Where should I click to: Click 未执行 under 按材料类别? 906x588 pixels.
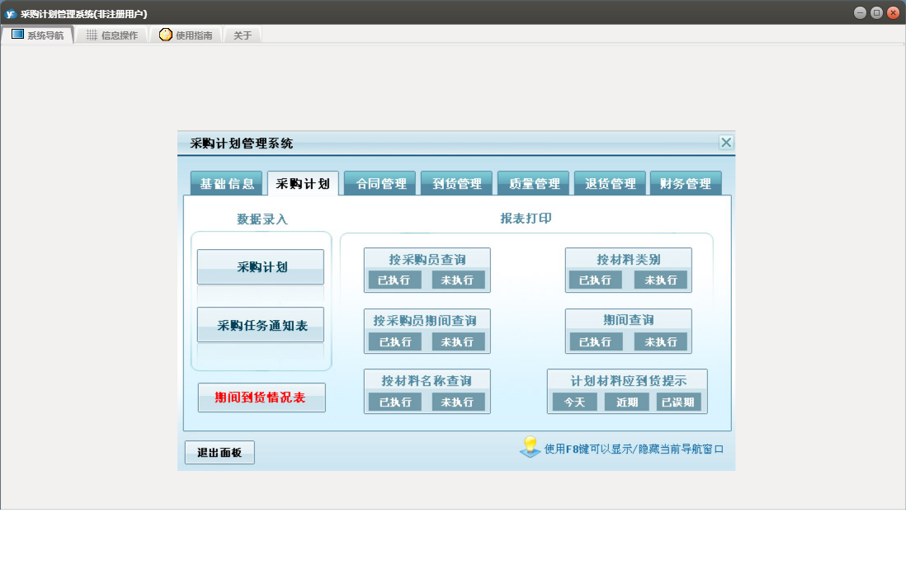(661, 280)
